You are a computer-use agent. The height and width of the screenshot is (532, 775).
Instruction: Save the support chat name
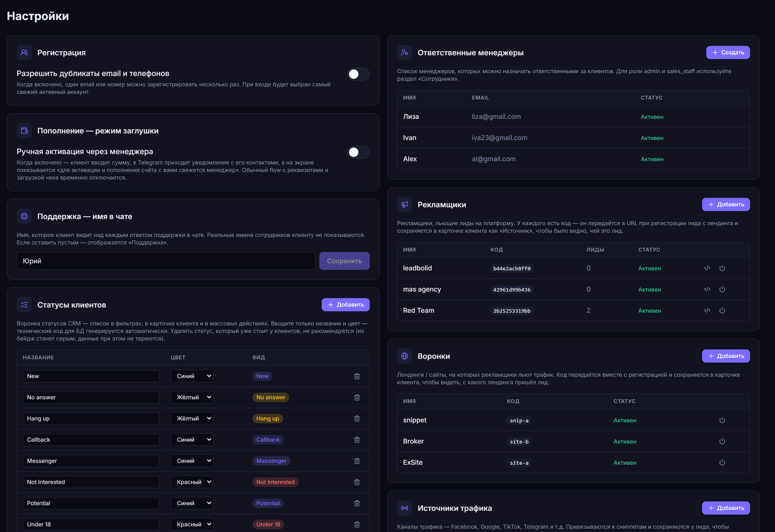[344, 261]
